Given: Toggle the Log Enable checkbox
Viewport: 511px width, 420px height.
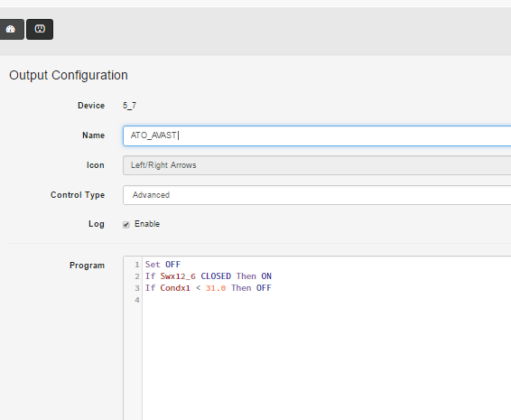Looking at the screenshot, I should pos(126,224).
